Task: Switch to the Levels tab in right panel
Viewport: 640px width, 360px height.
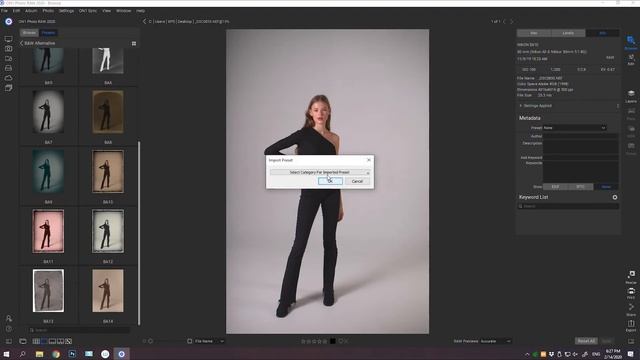Action: [x=568, y=33]
